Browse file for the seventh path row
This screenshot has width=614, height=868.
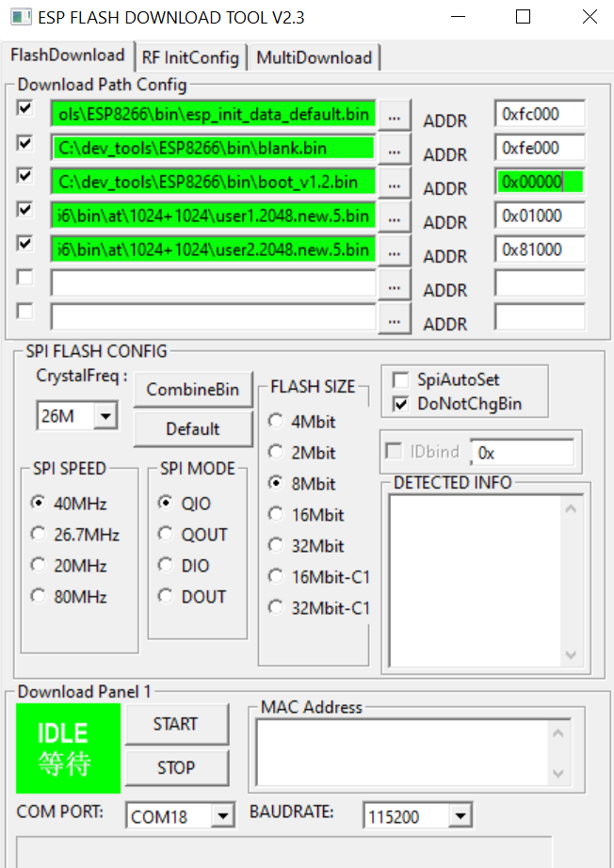coord(395,319)
